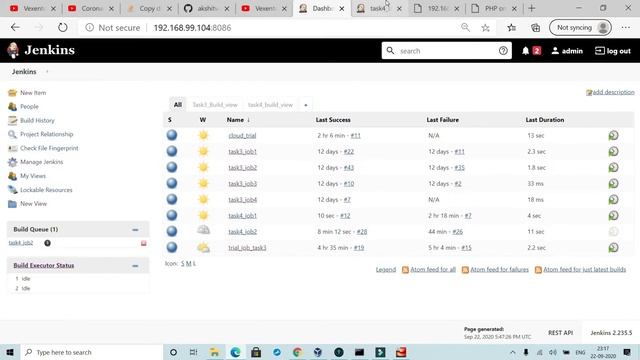Switch to Task3_Build_view tab
This screenshot has width=640, height=360.
215,105
